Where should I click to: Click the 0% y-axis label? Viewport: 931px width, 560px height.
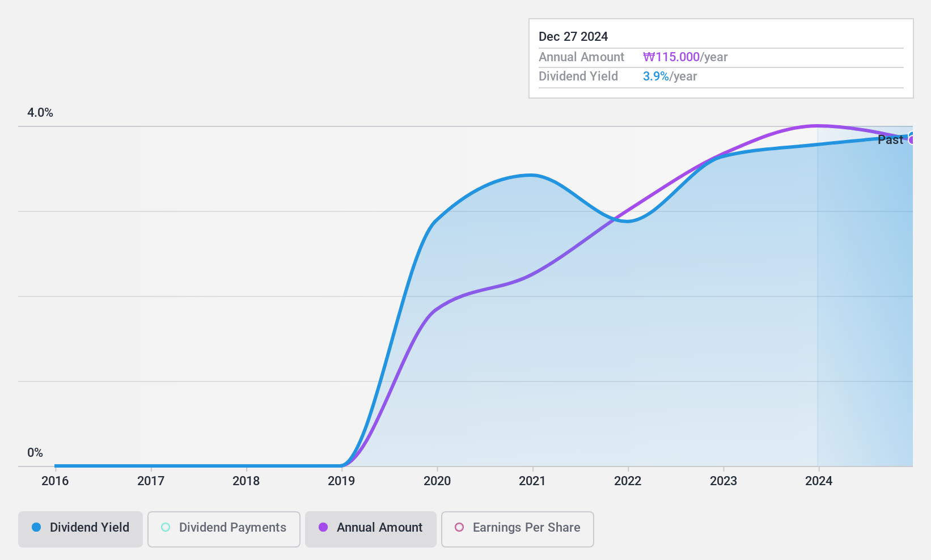(x=35, y=453)
